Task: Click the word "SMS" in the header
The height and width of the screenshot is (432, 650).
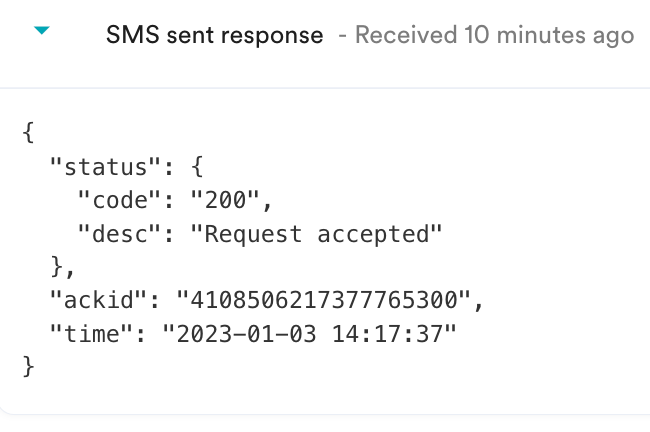Action: pos(127,36)
